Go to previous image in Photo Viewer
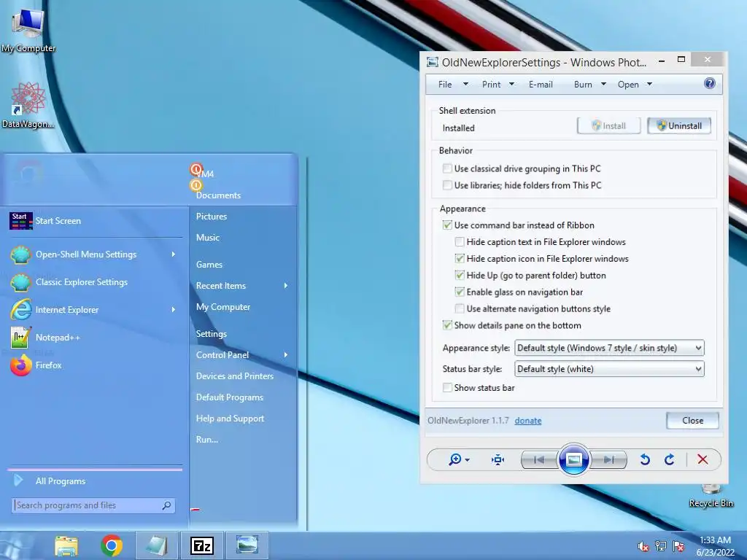747x560 pixels. [x=539, y=460]
